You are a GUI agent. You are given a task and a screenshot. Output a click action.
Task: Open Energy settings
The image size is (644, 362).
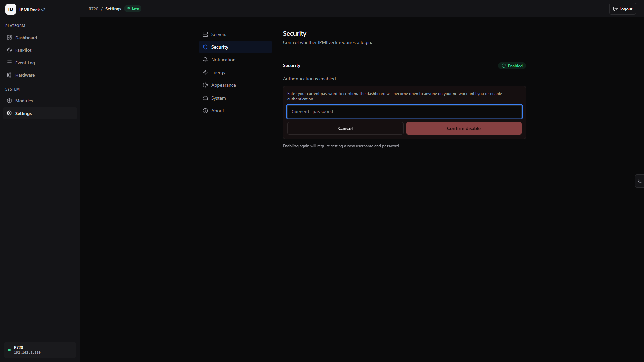pos(235,72)
